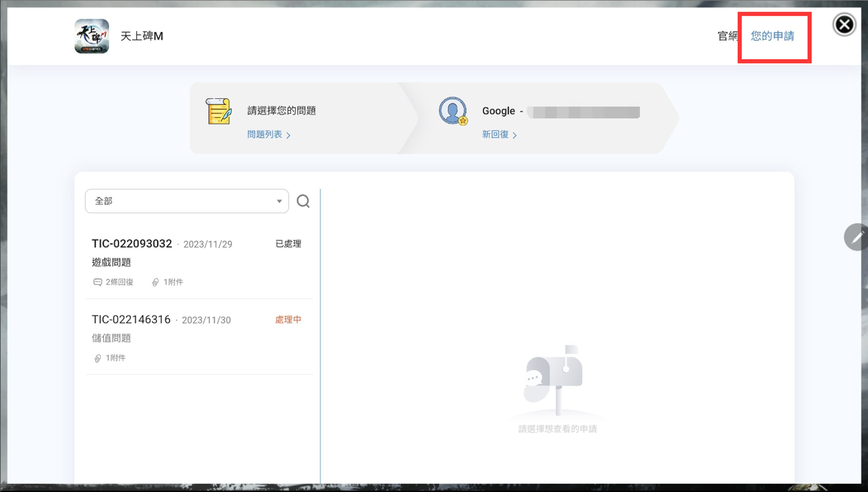
Task: Click the 請選擇您的問題 step
Action: click(281, 111)
